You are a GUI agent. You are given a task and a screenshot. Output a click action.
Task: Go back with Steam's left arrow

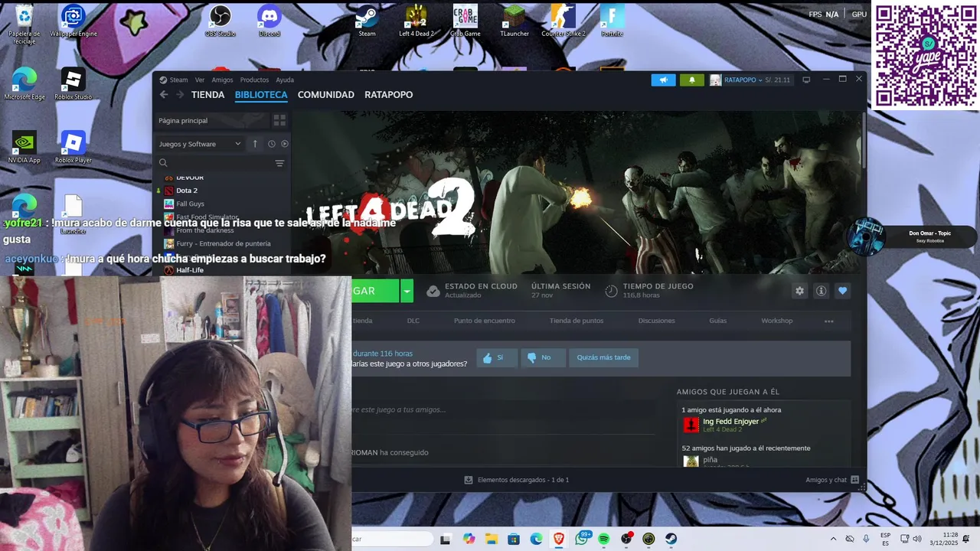[164, 95]
